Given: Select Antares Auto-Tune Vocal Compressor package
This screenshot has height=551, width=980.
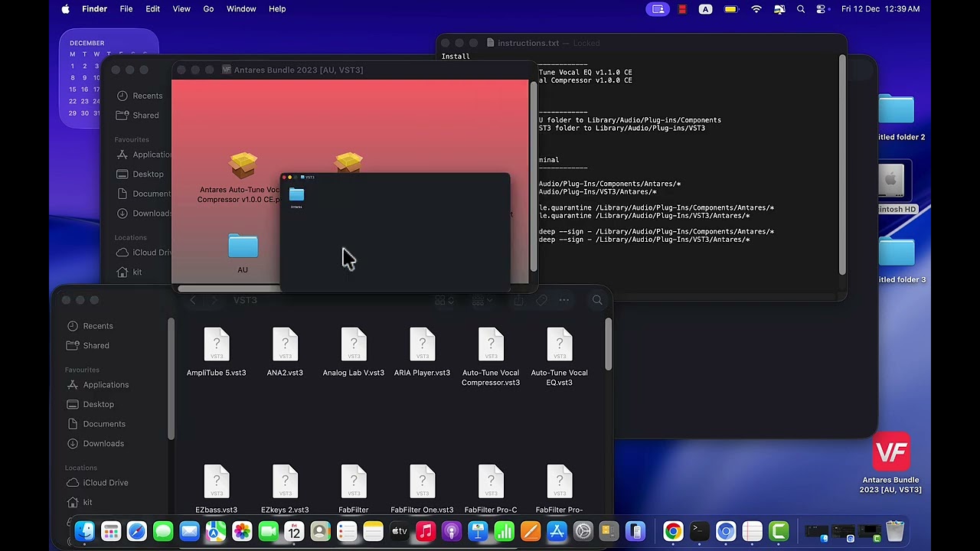Looking at the screenshot, I should [x=242, y=178].
